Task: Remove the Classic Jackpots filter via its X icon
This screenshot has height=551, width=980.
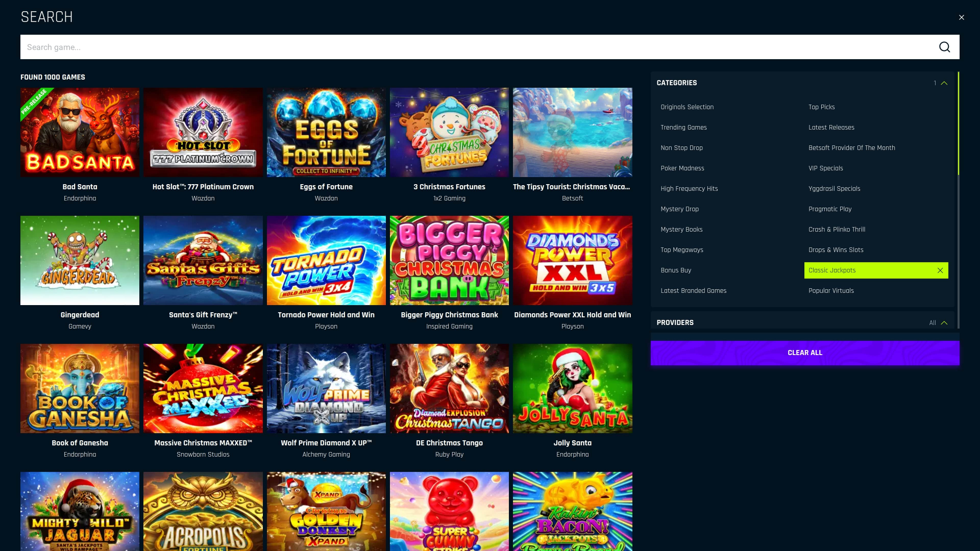Action: (940, 270)
